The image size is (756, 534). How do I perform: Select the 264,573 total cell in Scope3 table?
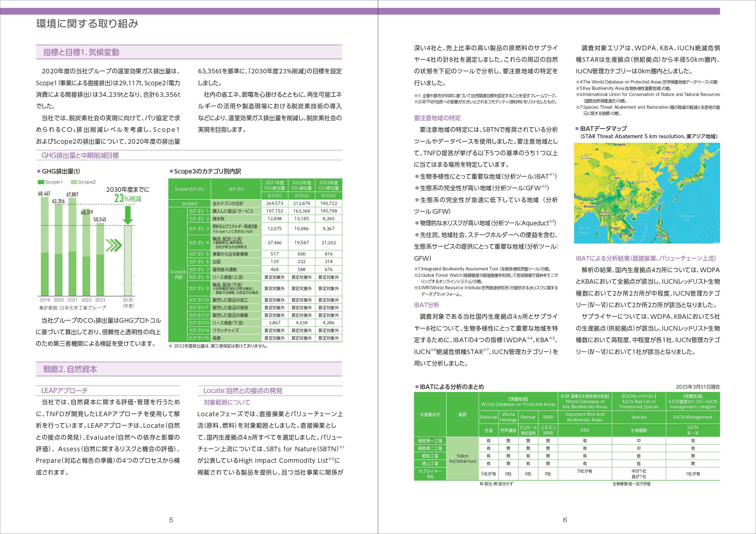[275, 203]
